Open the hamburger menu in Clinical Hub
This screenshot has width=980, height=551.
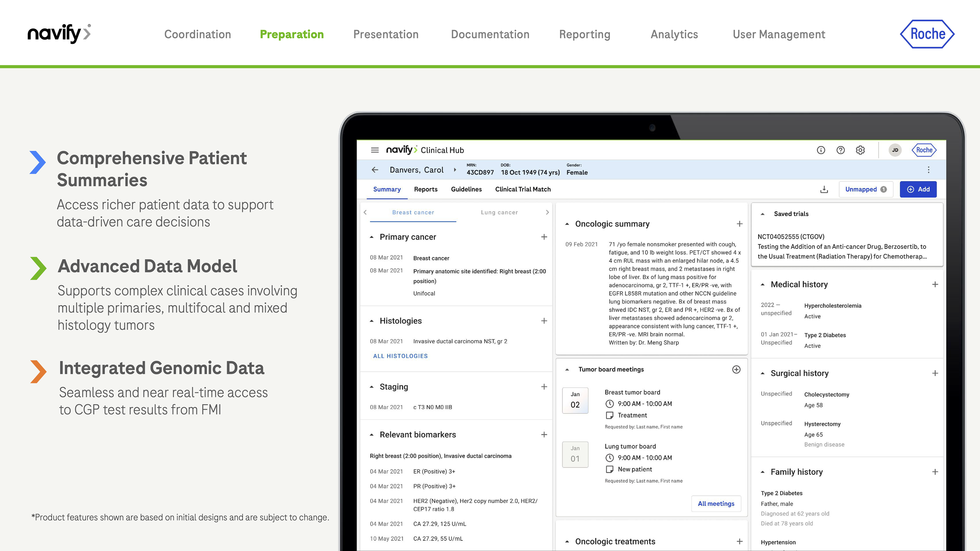click(x=375, y=150)
